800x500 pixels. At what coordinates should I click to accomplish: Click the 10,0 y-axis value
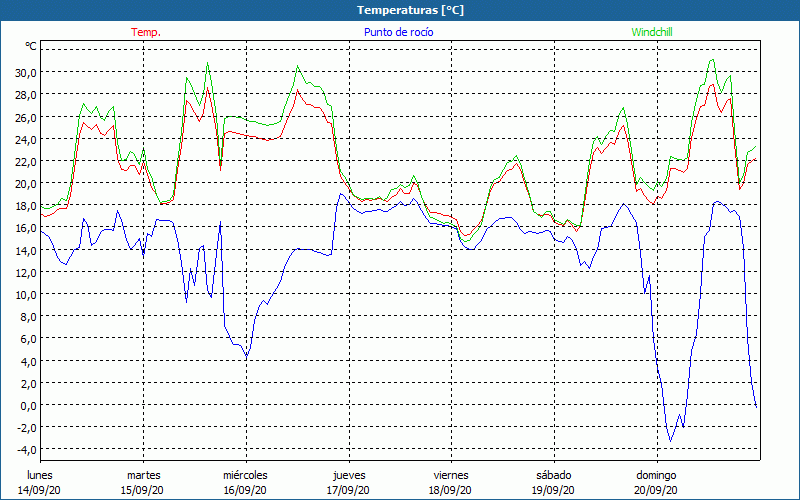(26, 294)
